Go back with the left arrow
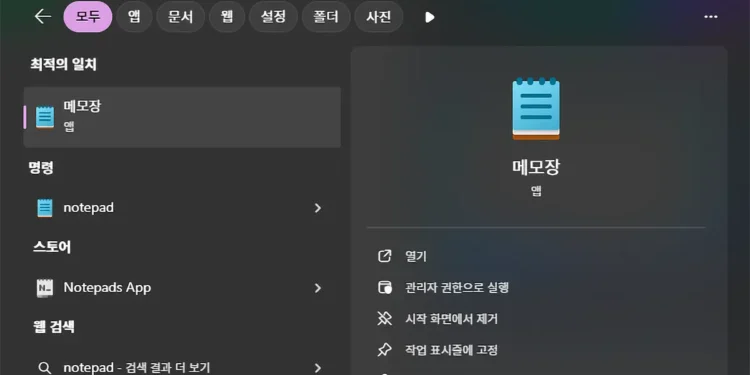 coord(43,17)
